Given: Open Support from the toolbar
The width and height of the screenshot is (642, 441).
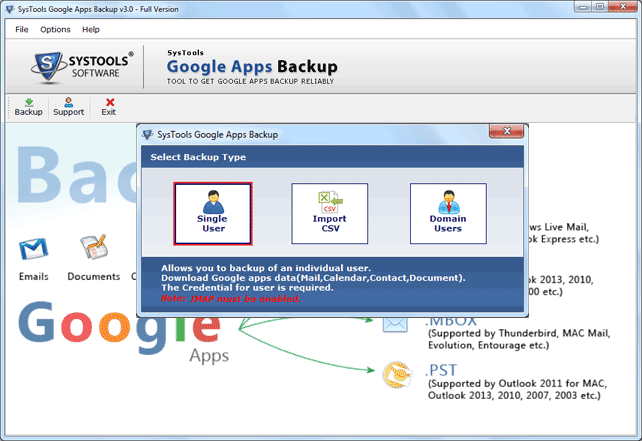Looking at the screenshot, I should (68, 107).
